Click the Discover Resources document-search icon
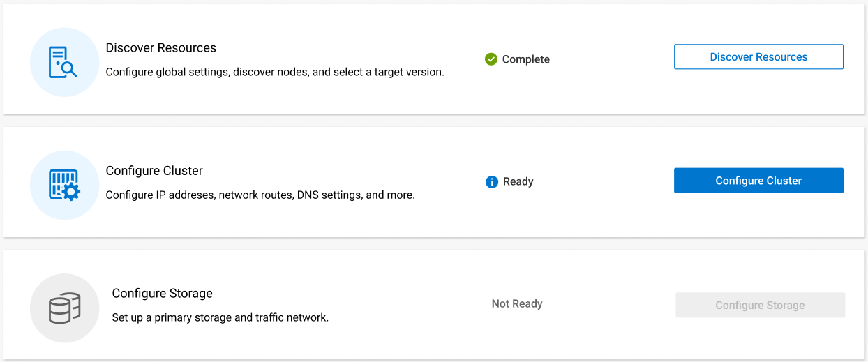 coord(63,62)
